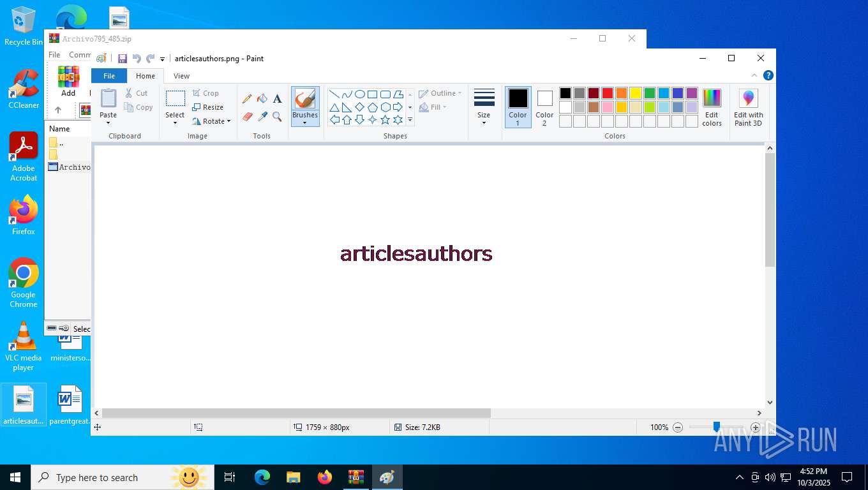
Task: Select the Five-point star shape
Action: click(x=385, y=119)
